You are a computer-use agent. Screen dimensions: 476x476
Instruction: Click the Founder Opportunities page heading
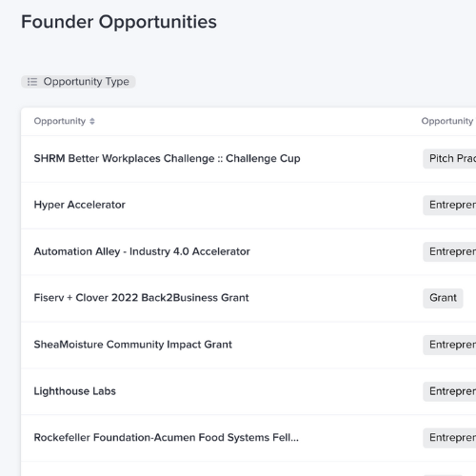[x=119, y=22]
